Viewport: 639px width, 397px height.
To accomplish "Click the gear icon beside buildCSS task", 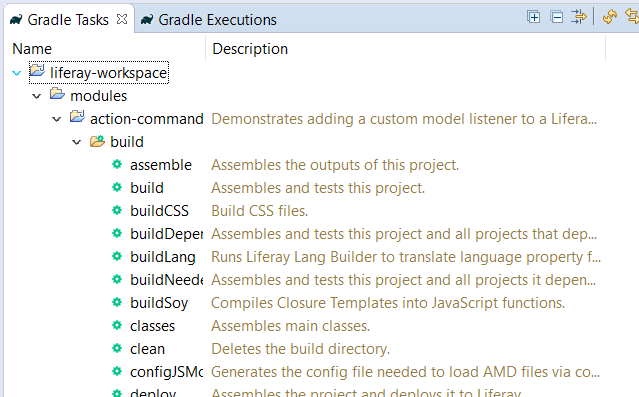I will pyautogui.click(x=117, y=210).
